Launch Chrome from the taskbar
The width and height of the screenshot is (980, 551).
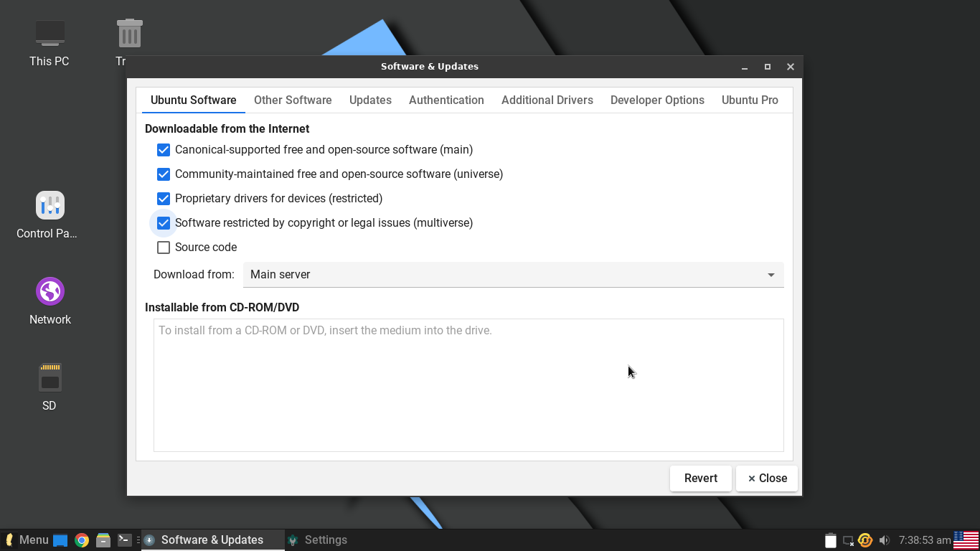[x=82, y=540]
